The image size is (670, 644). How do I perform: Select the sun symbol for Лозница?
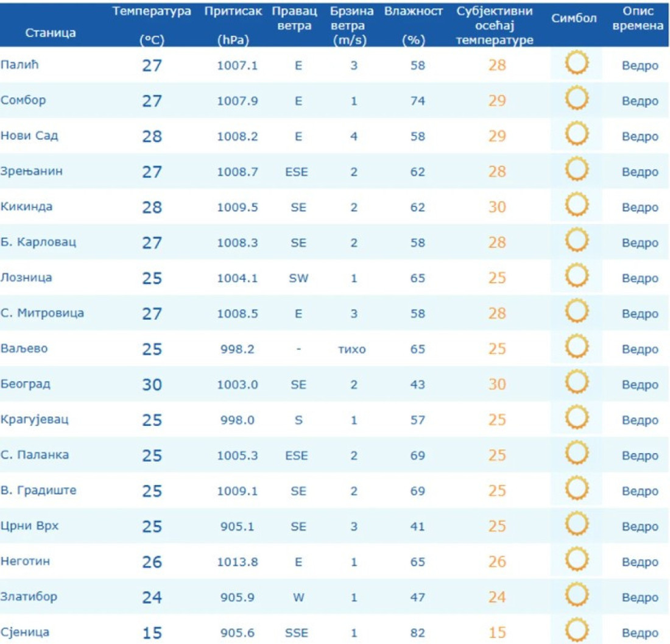click(x=577, y=275)
